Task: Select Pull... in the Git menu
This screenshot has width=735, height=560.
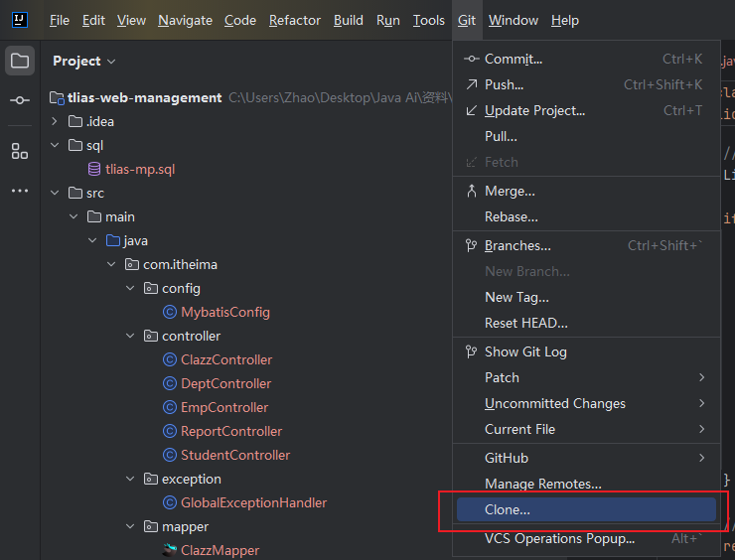Action: click(586, 136)
